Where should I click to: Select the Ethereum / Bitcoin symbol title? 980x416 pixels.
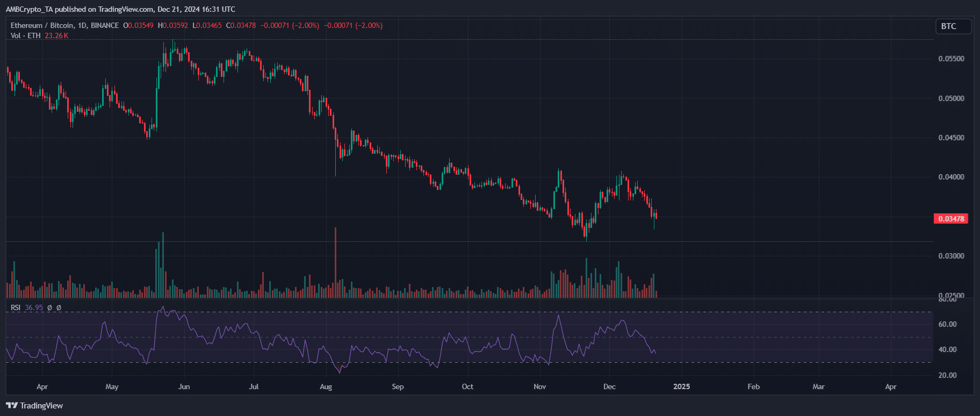pos(64,25)
